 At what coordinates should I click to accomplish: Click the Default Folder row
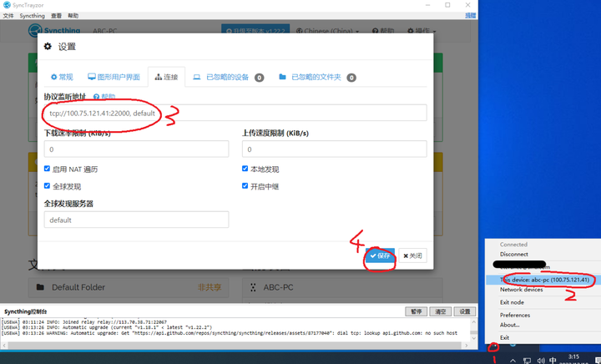[x=129, y=287]
